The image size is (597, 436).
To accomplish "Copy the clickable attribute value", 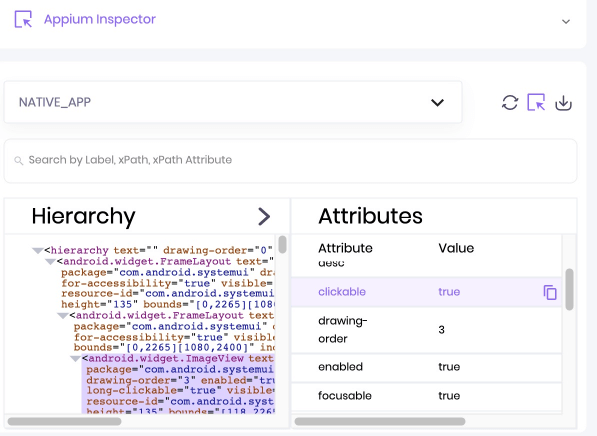I will tap(550, 292).
